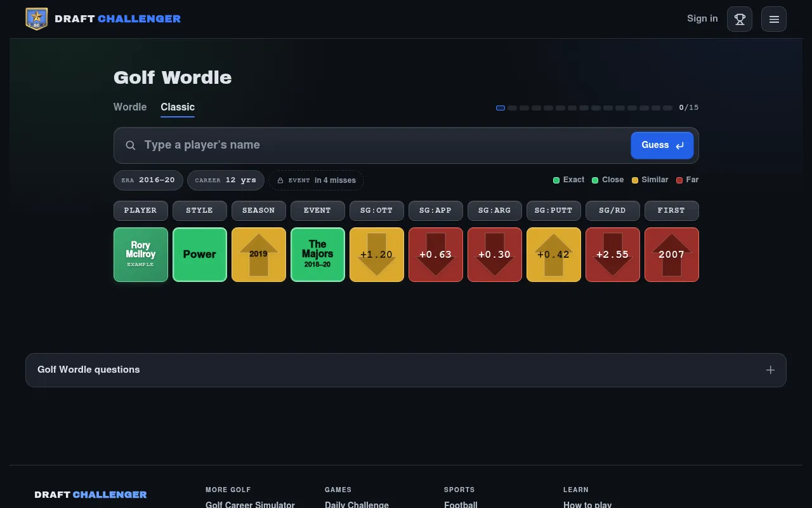Click the ERA 2016–20 hint chip
Image resolution: width=812 pixels, height=508 pixels.
tap(148, 180)
